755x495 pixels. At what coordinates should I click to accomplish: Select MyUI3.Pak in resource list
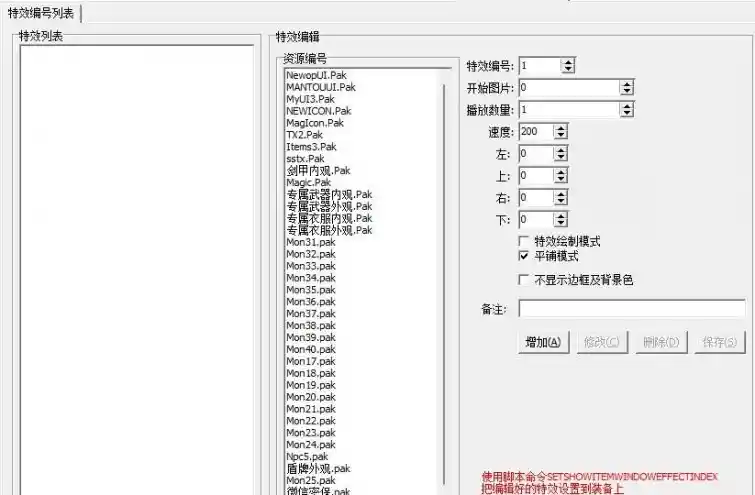point(310,99)
